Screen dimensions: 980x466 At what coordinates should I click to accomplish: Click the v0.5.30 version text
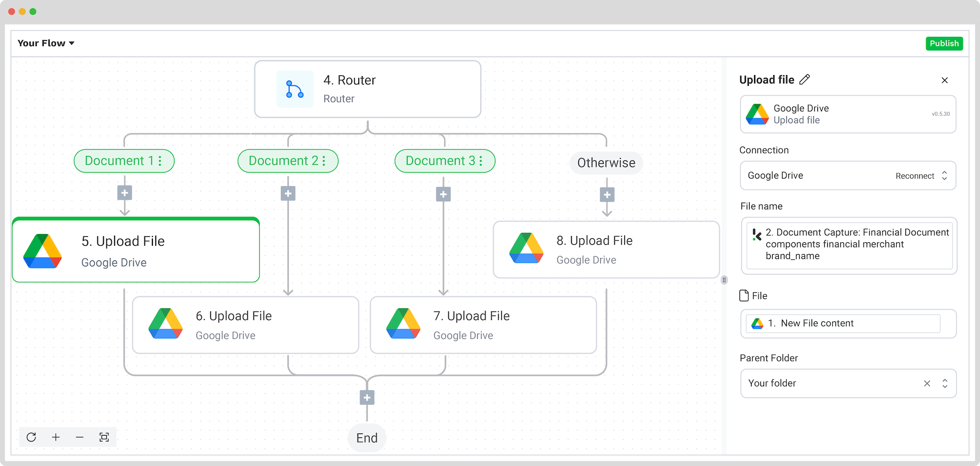pos(941,114)
